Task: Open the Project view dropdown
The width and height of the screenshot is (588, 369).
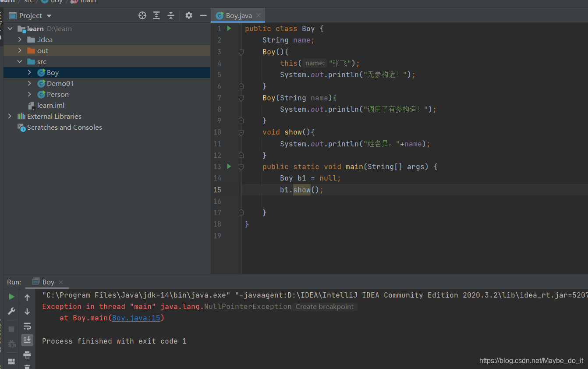Action: pyautogui.click(x=49, y=16)
